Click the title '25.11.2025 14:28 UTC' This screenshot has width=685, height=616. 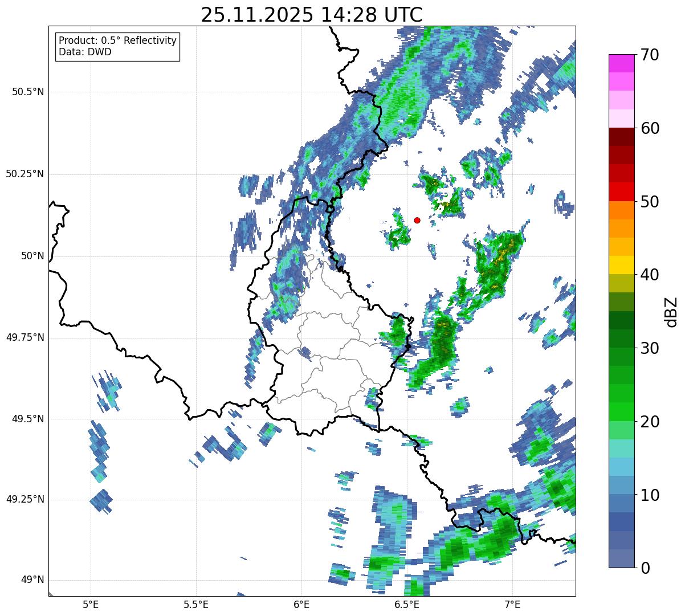pos(312,14)
